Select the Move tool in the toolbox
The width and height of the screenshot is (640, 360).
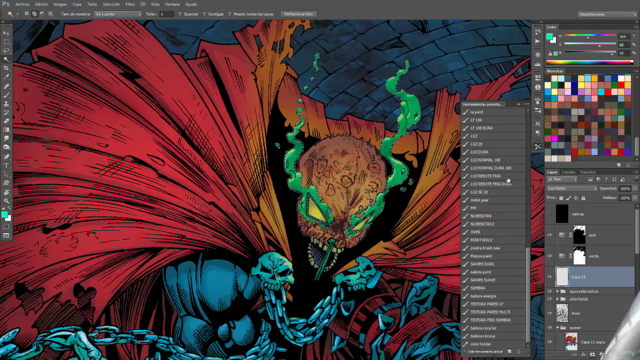pyautogui.click(x=6, y=33)
